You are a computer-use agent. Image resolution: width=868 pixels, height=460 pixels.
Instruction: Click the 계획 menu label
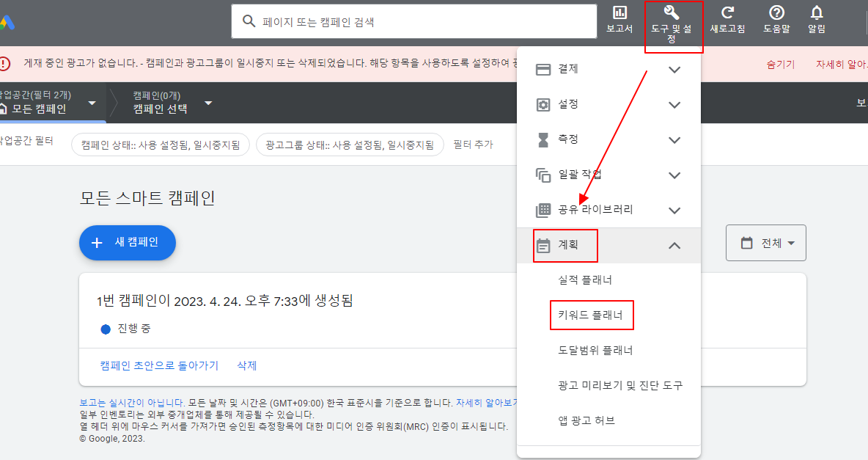(568, 244)
